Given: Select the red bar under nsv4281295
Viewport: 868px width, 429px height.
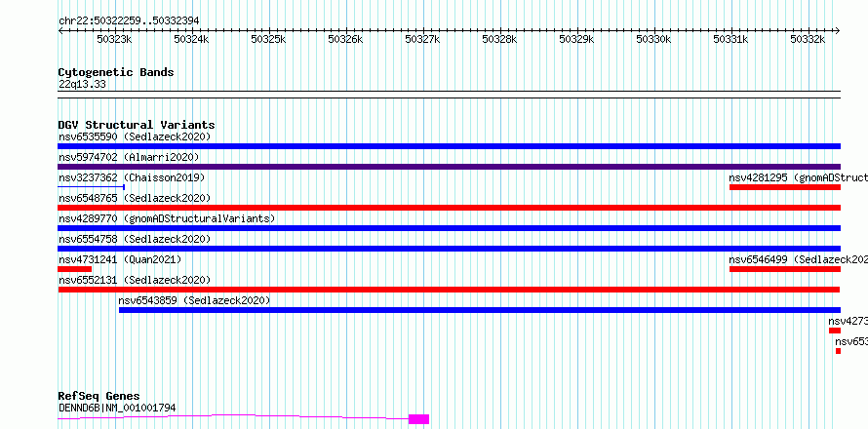Looking at the screenshot, I should [785, 187].
